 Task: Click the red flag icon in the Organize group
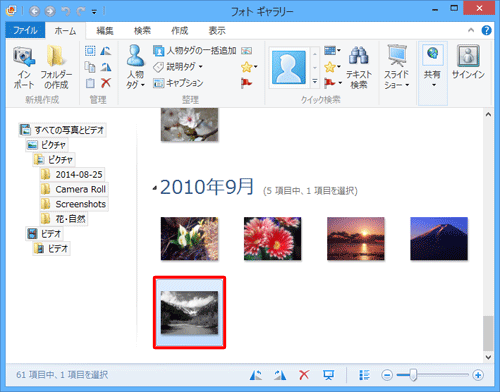point(246,83)
